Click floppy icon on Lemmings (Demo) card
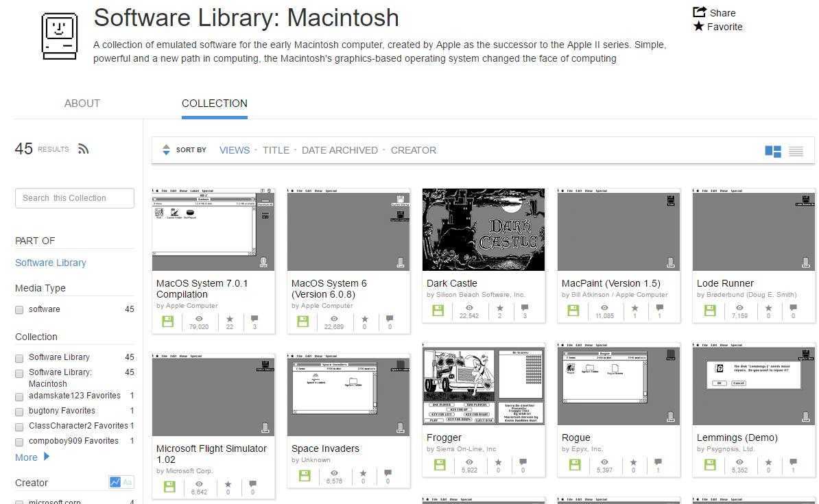819x504 pixels. [710, 464]
